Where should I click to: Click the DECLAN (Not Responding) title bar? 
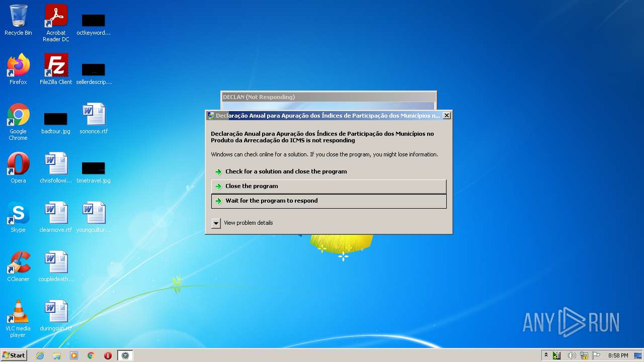[329, 97]
